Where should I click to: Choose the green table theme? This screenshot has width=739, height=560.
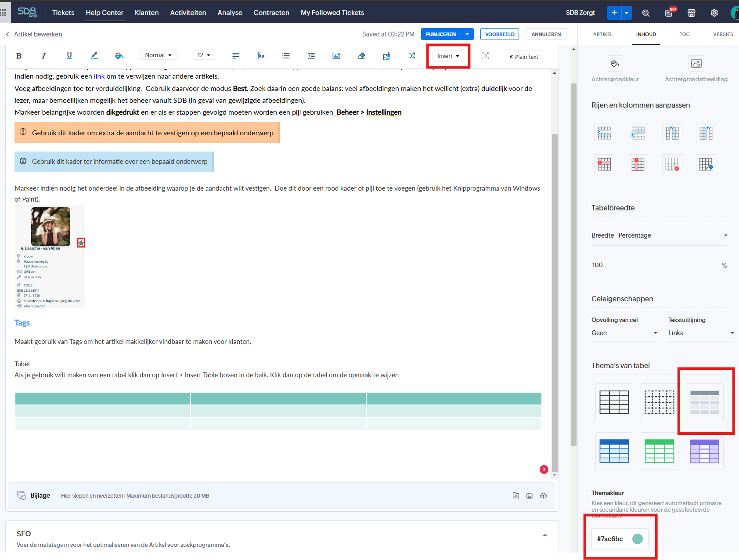(659, 451)
